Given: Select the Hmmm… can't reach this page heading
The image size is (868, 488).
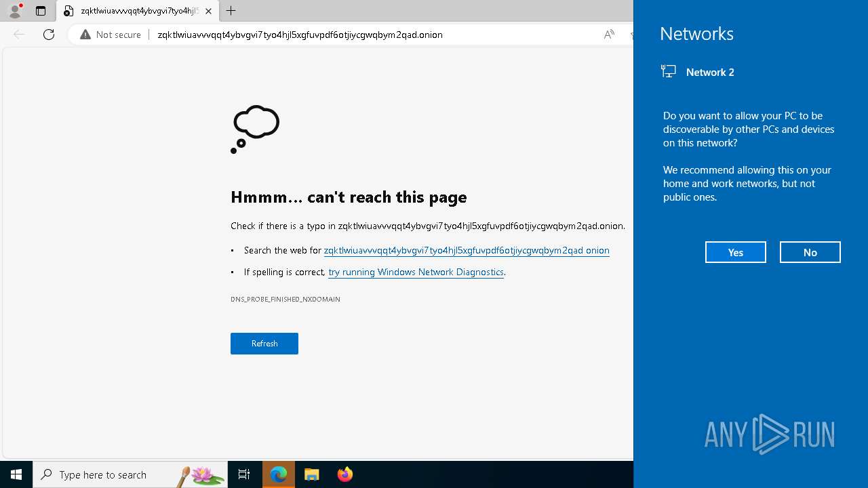Looking at the screenshot, I should (349, 197).
